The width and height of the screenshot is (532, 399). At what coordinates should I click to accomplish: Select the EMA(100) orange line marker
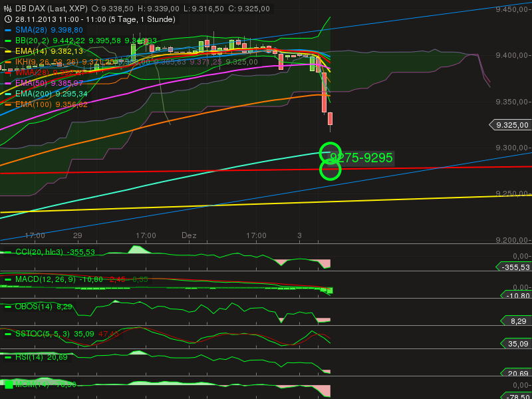pyautogui.click(x=7, y=103)
